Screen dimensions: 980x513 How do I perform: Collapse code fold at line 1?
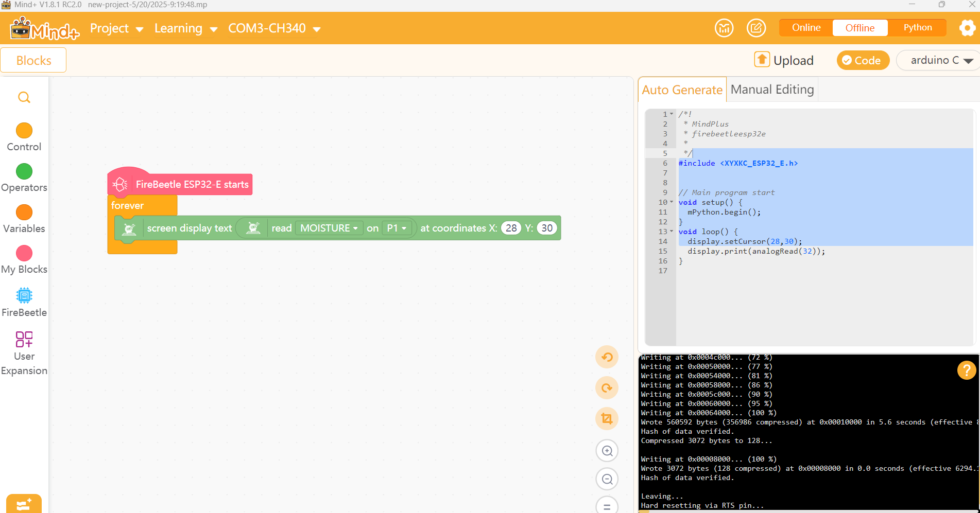pos(672,114)
